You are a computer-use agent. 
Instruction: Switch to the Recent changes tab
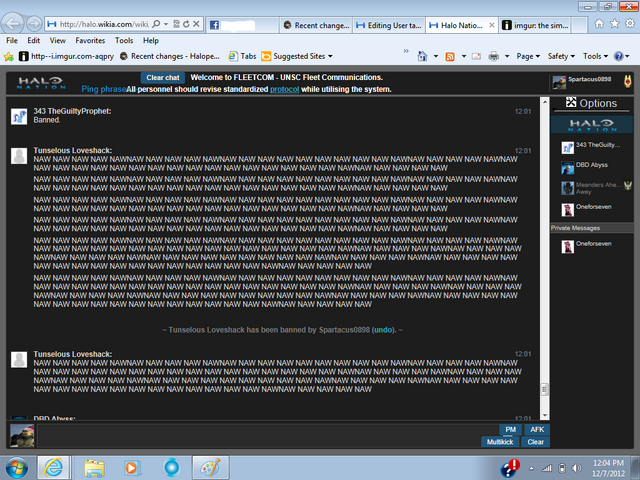(316, 25)
